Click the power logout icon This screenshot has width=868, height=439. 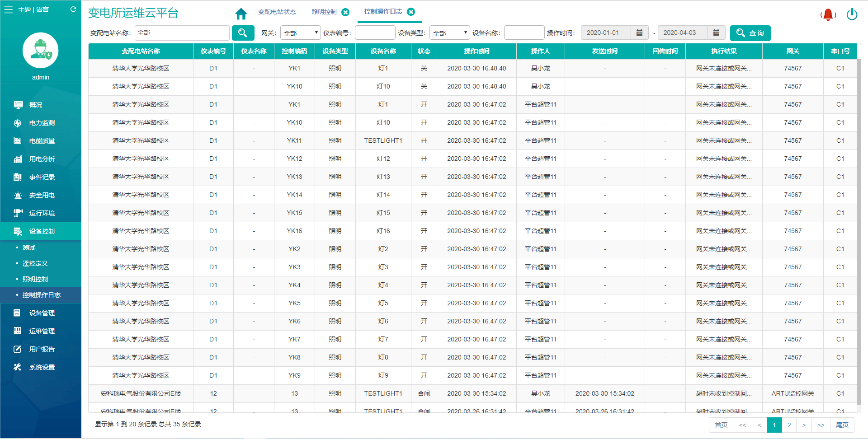852,14
